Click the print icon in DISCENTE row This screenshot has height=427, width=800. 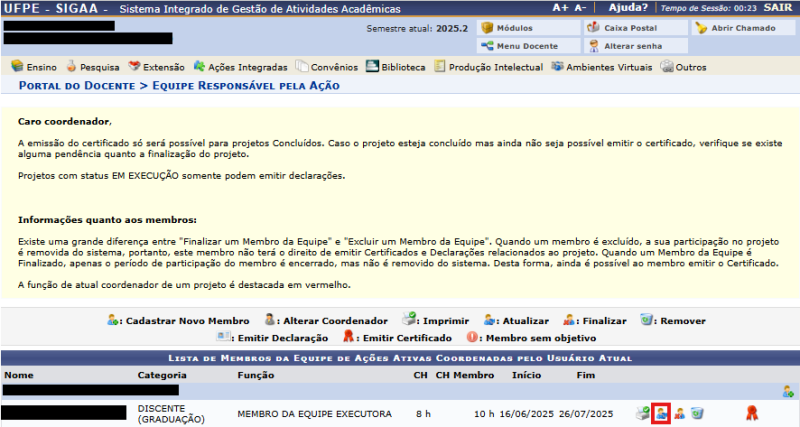[643, 413]
